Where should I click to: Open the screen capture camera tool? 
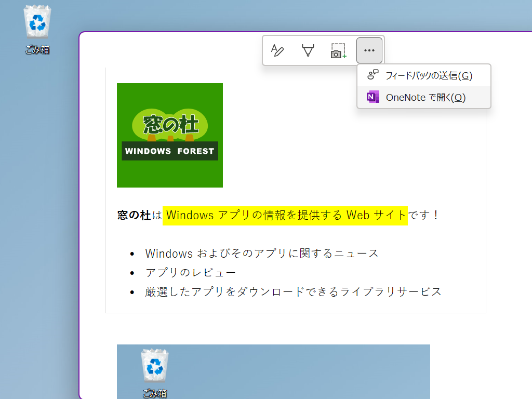pyautogui.click(x=338, y=50)
